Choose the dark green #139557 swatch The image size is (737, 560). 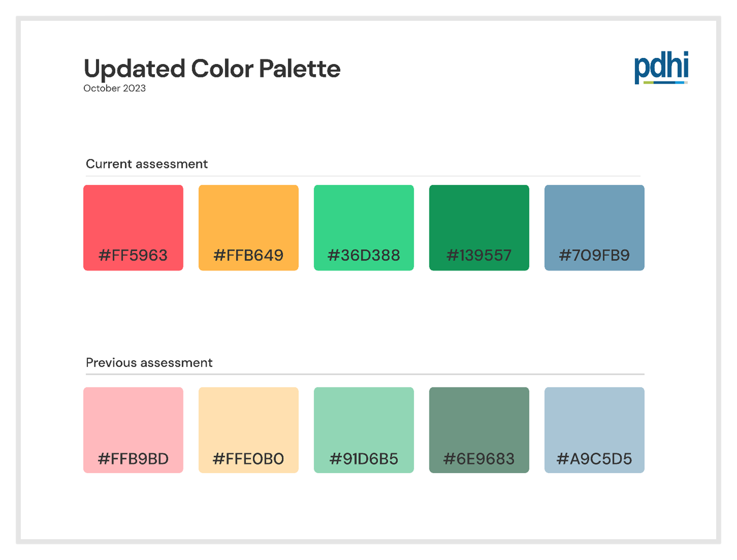[x=479, y=227]
